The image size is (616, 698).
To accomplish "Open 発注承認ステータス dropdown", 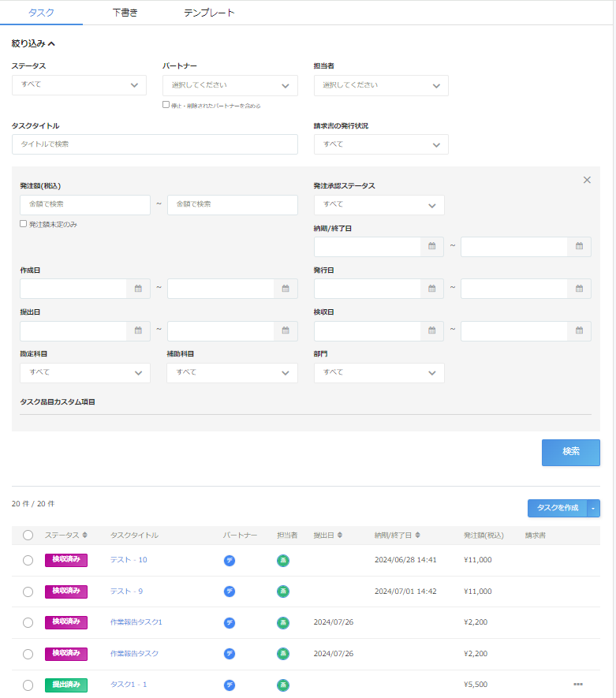I will tap(379, 205).
